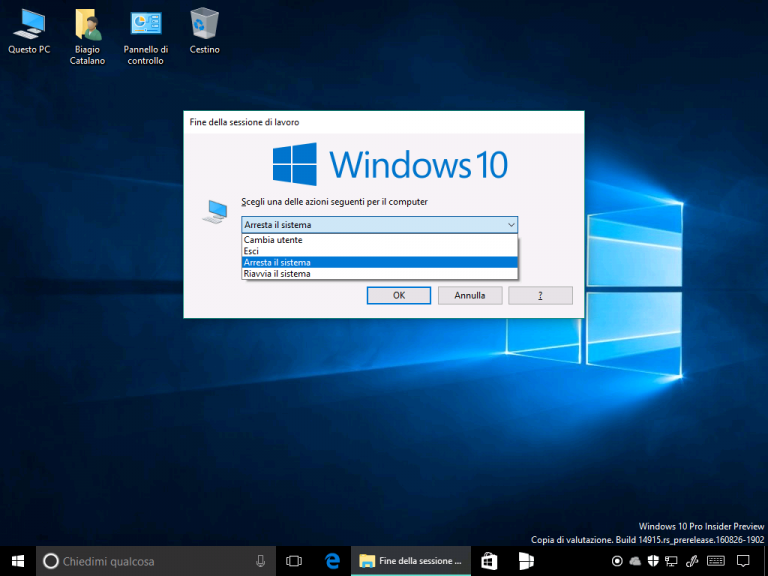Choose Esci from the action list
The width and height of the screenshot is (768, 576).
click(380, 251)
